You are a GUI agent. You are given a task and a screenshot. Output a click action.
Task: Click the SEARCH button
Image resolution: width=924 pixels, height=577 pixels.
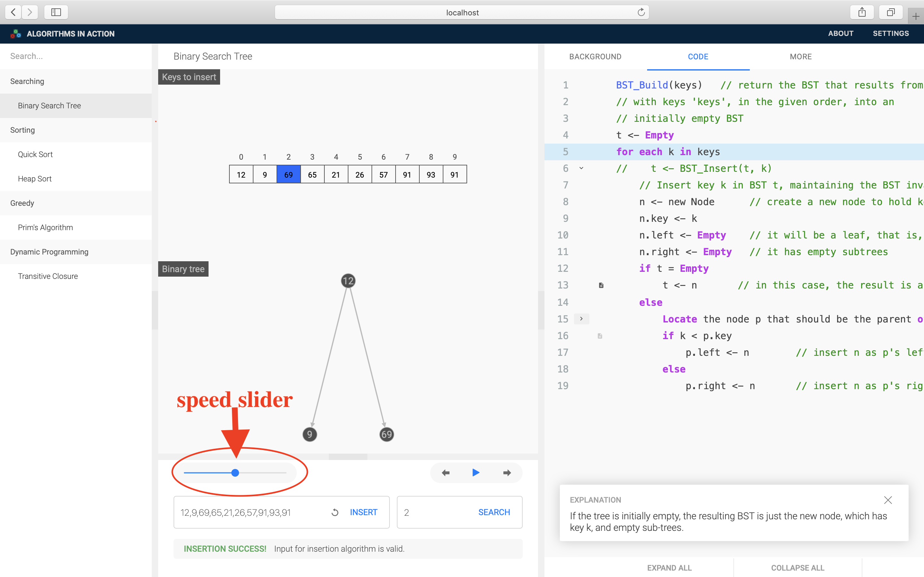click(494, 513)
